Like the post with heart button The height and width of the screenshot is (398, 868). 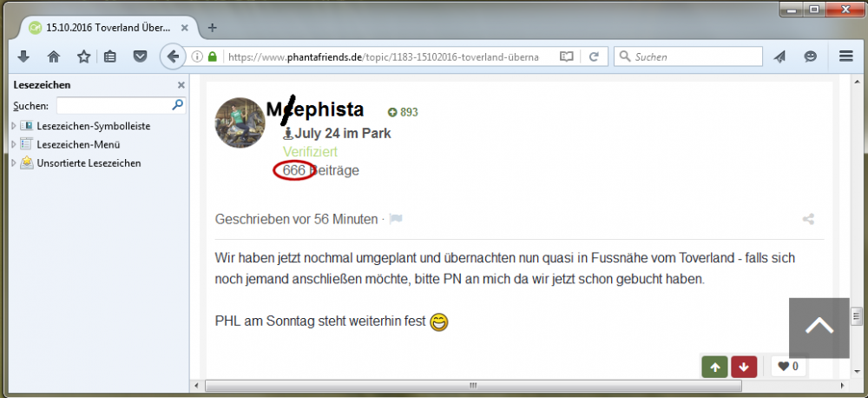point(788,367)
